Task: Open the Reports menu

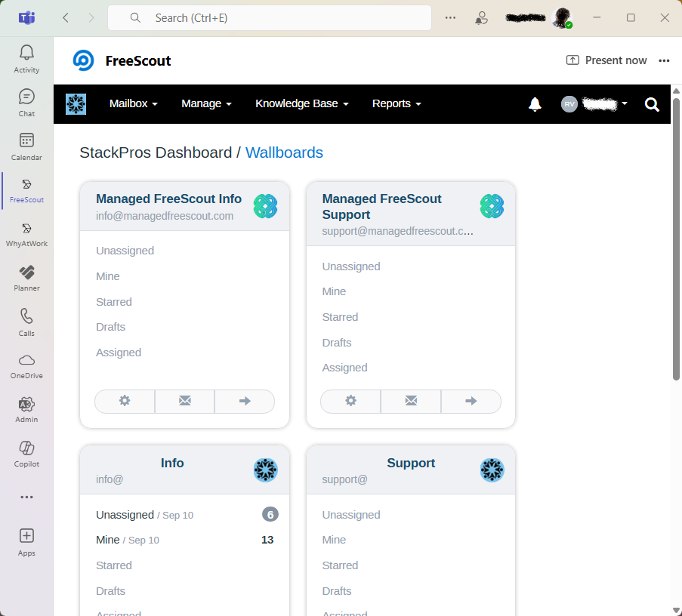Action: (x=396, y=103)
